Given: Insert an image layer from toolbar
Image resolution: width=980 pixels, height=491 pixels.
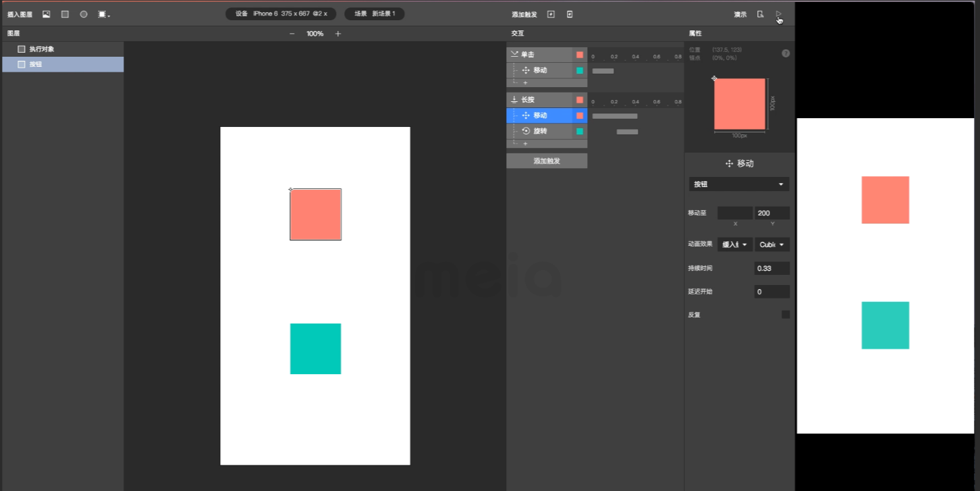Looking at the screenshot, I should (x=47, y=14).
